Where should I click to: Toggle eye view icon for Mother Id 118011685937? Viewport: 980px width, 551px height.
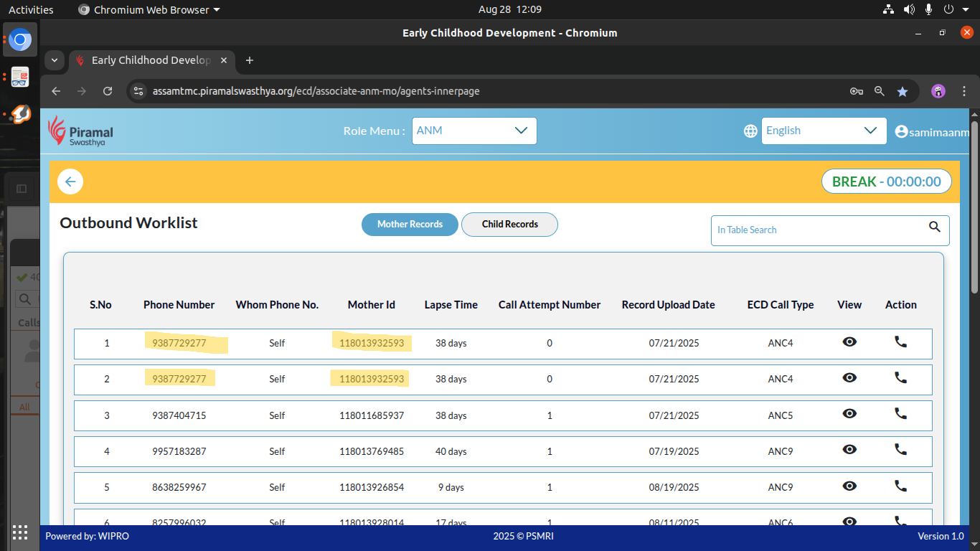click(849, 414)
